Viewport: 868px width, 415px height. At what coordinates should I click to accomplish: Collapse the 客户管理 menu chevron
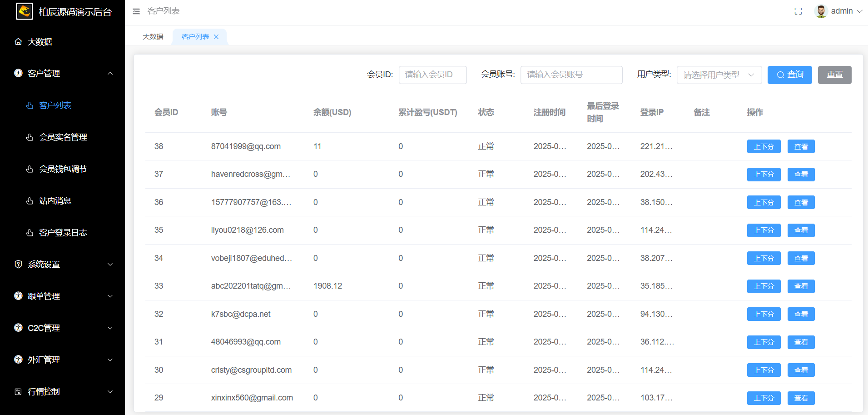[110, 74]
